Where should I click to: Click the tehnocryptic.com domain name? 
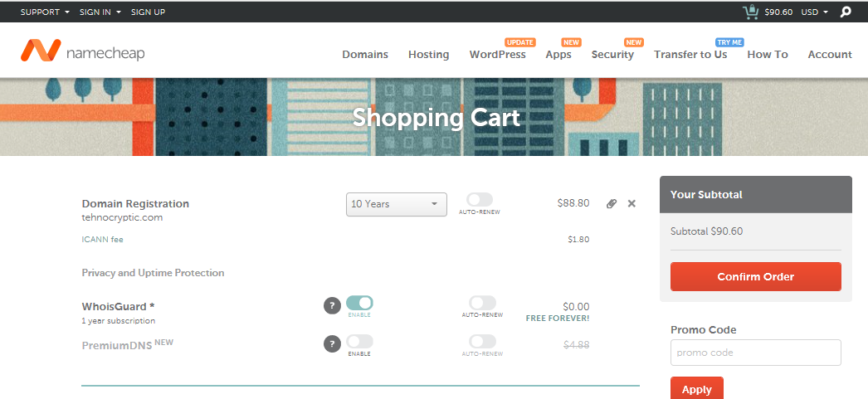point(122,217)
